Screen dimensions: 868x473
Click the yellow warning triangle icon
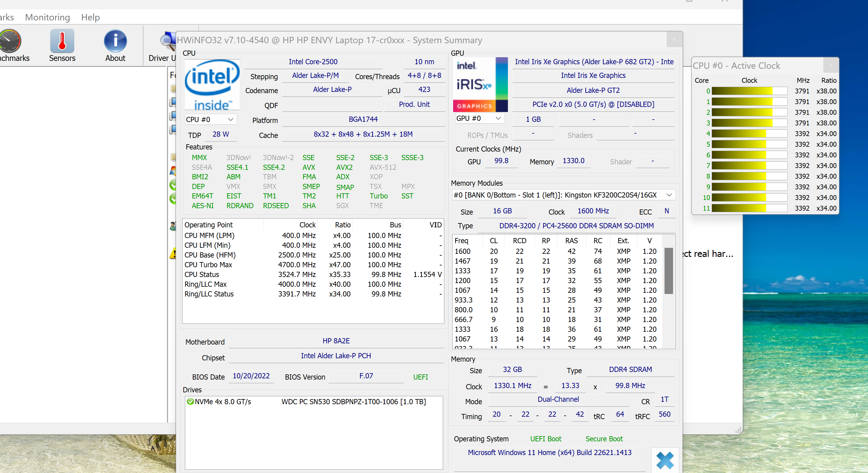click(173, 254)
